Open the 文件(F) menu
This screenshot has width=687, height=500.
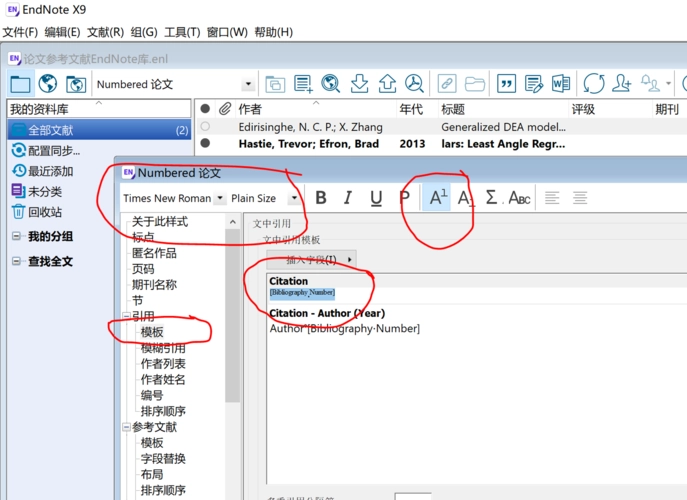tap(20, 32)
